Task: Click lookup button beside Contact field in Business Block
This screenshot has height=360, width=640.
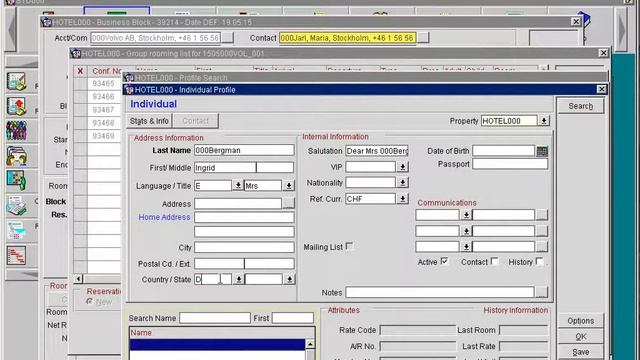Action: (x=423, y=38)
